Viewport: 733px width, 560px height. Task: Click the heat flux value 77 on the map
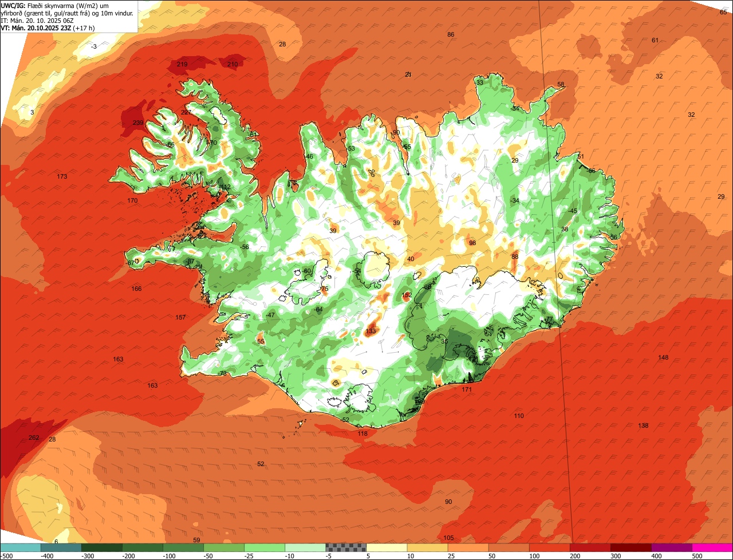point(549,320)
